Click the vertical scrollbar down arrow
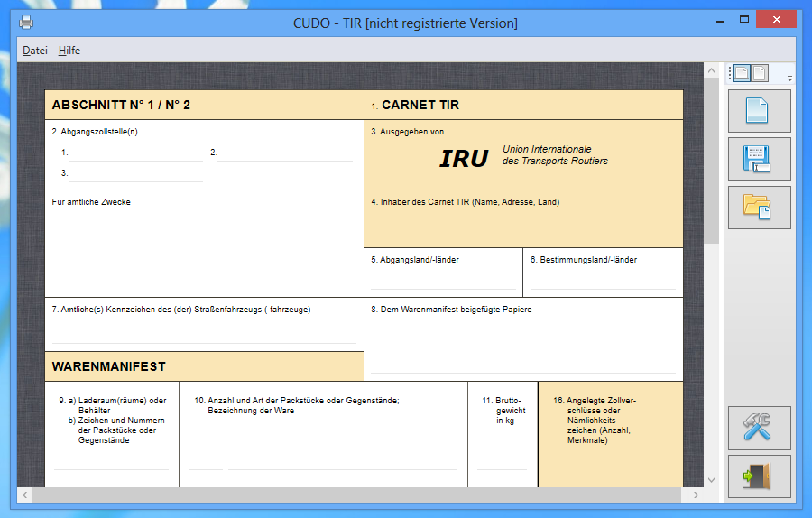 pos(712,480)
